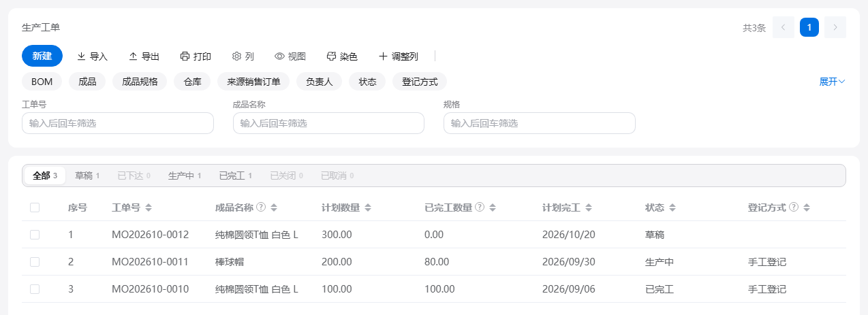Click the 草稿 status cell
Image resolution: width=868 pixels, height=315 pixels.
pyautogui.click(x=655, y=235)
